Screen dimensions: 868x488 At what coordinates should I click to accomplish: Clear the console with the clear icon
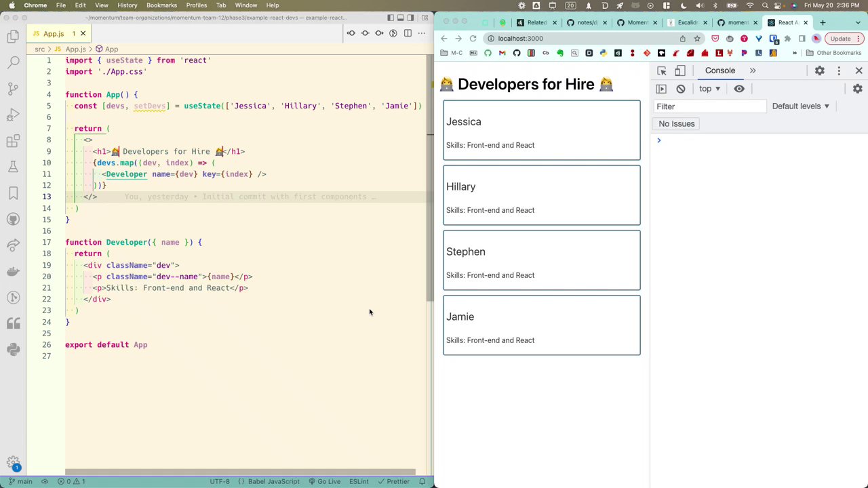[681, 89]
